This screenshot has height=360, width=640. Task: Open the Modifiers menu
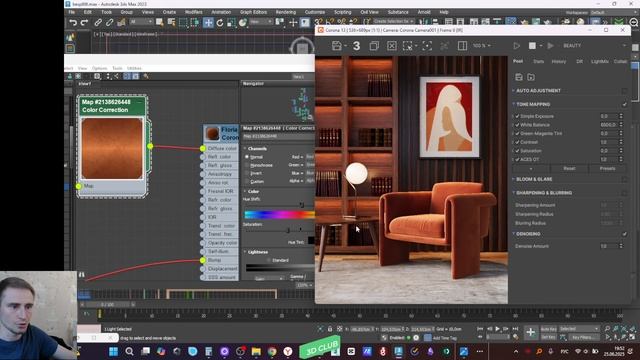(193, 12)
